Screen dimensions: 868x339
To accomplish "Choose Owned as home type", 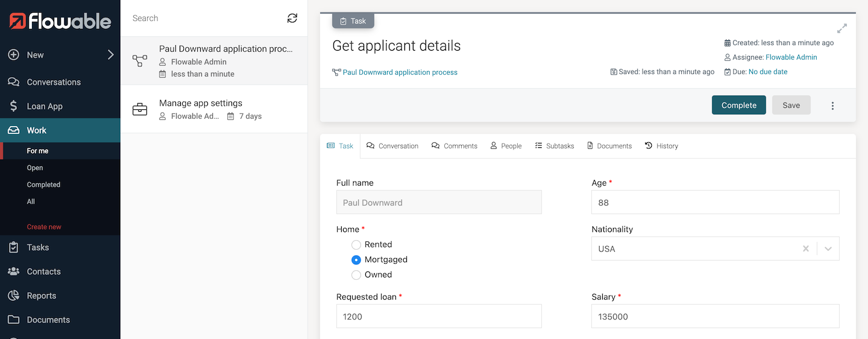I will pyautogui.click(x=356, y=274).
